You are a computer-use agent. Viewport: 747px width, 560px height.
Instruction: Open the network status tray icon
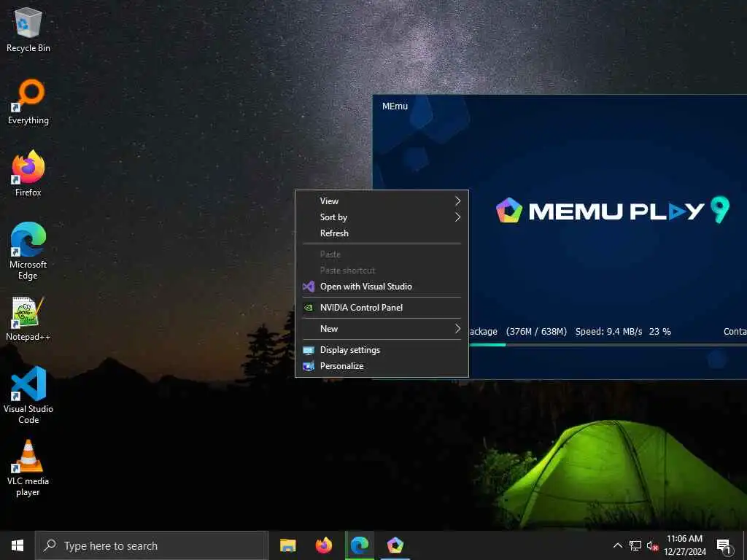[635, 545]
